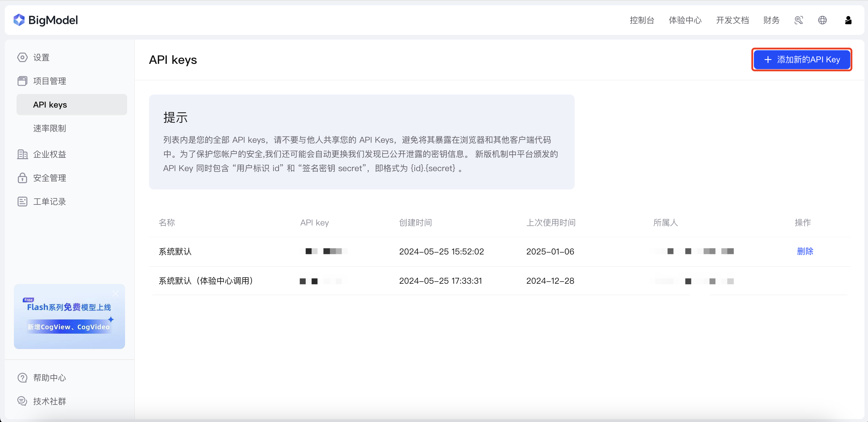Click 添加新的API Key button
Screen dimensions: 868x422
801,60
